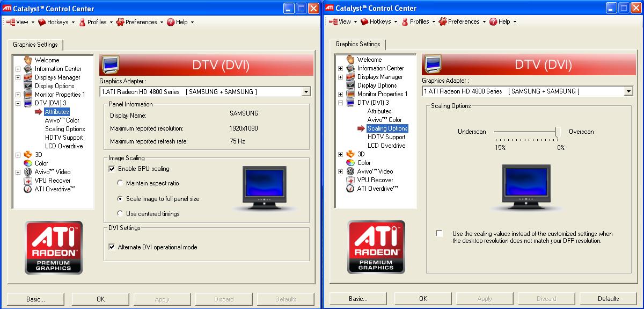The width and height of the screenshot is (644, 309).
Task: Click the ATI Overdrive gauge icon in left window
Action: coord(28,189)
